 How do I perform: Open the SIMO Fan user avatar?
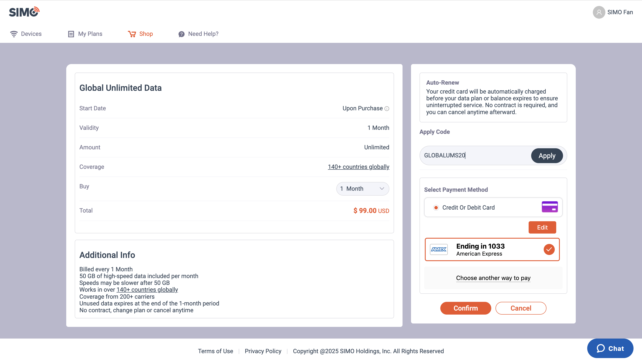click(x=599, y=12)
